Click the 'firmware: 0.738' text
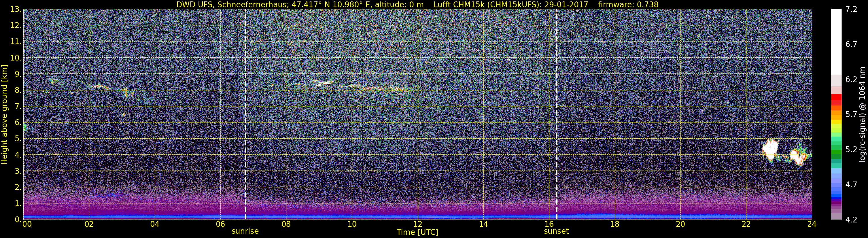This screenshot has width=868, height=238. [628, 5]
